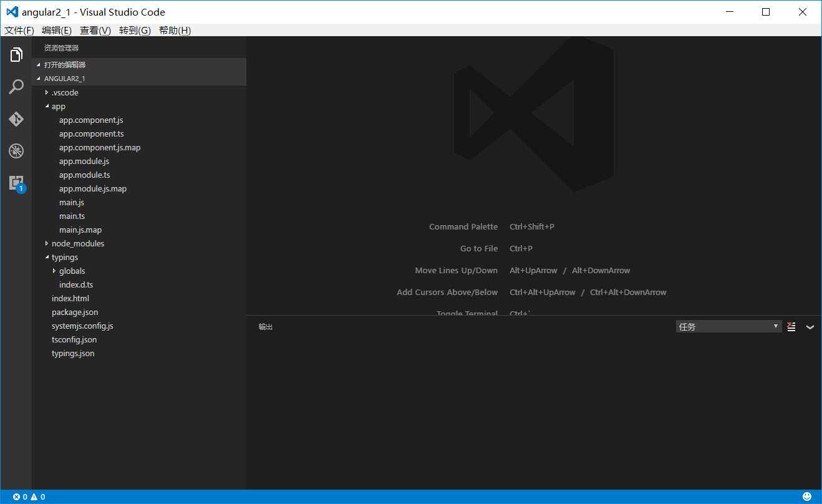Select the 输出 panel tab
This screenshot has width=822, height=504.
click(x=266, y=327)
